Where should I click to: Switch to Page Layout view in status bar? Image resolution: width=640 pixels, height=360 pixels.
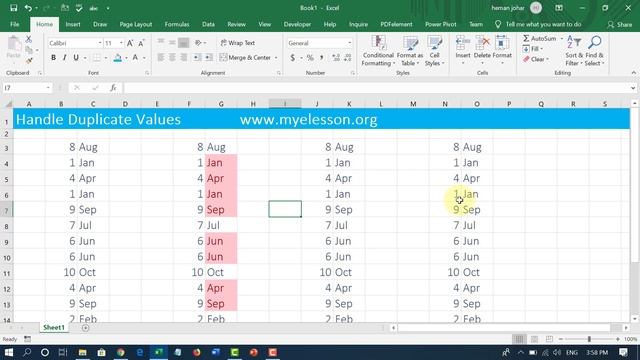tap(534, 339)
